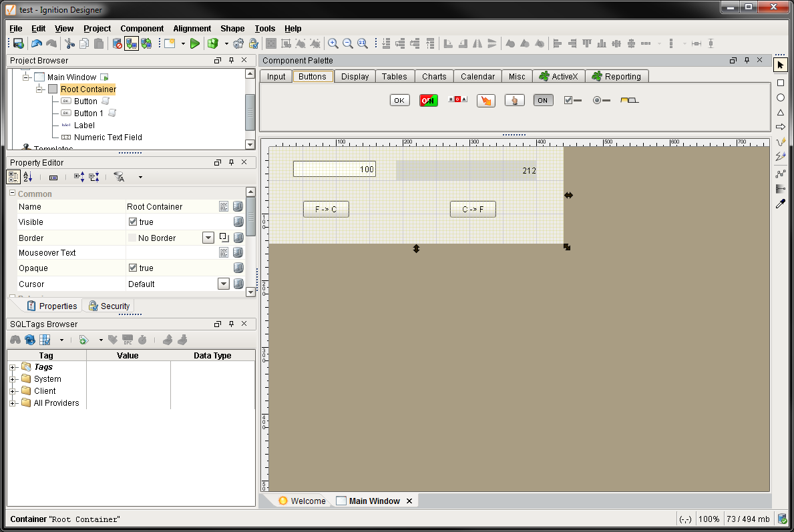Click the Zoom In magnifier icon
The image size is (794, 532).
(x=333, y=43)
